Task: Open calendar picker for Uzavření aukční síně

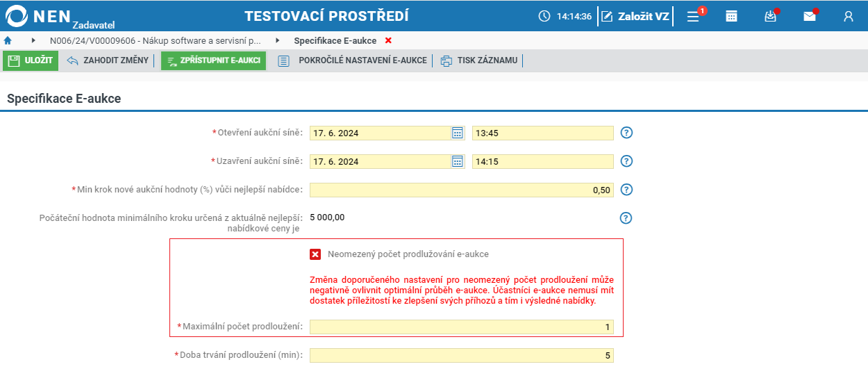Action: [458, 161]
